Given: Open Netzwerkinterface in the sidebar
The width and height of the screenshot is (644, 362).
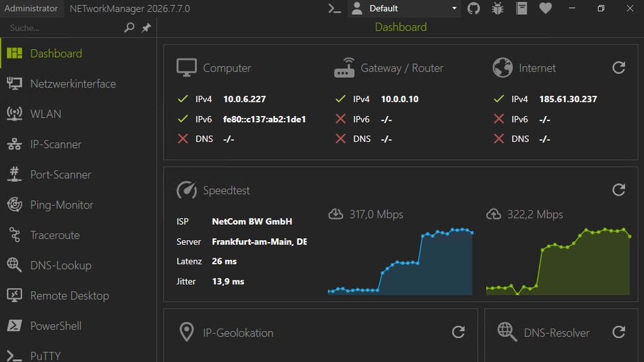Looking at the screenshot, I should click(78, 84).
